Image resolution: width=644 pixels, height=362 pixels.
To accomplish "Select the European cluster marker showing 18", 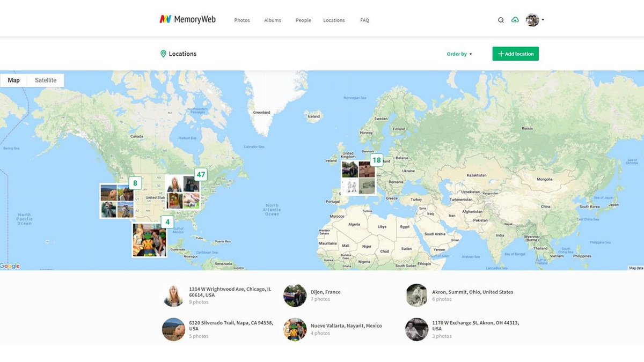I will pyautogui.click(x=377, y=160).
